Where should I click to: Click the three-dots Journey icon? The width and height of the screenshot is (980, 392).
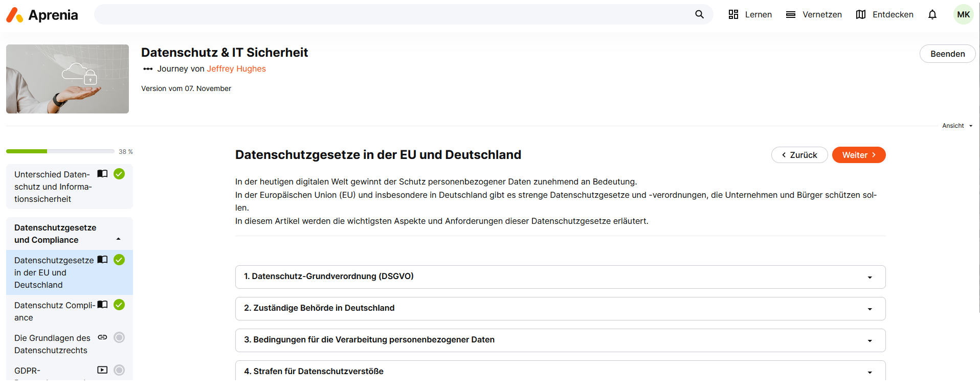pyautogui.click(x=148, y=68)
